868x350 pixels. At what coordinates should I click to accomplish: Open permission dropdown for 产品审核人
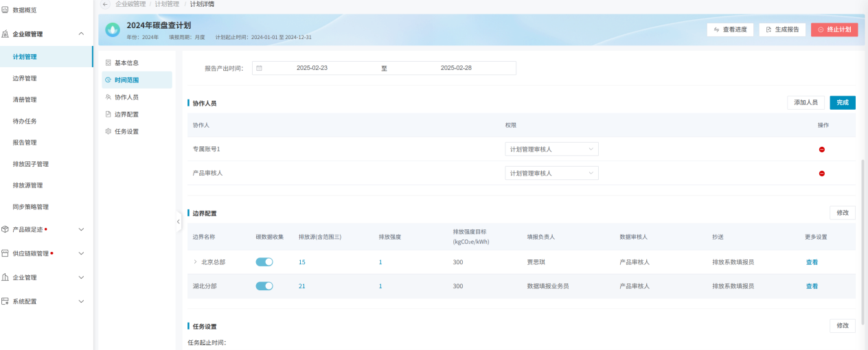[x=551, y=174]
